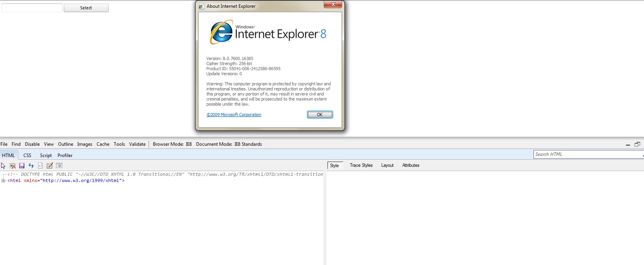Screen dimensions: 644x265
Task: Close the About Internet Explorer dialog
Action: point(333,4)
